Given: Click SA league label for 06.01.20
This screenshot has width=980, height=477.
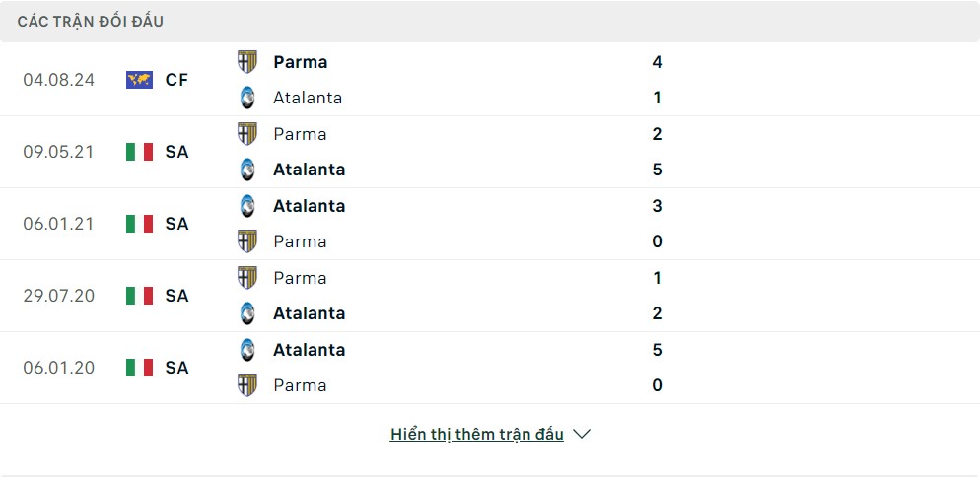Looking at the screenshot, I should tap(176, 368).
